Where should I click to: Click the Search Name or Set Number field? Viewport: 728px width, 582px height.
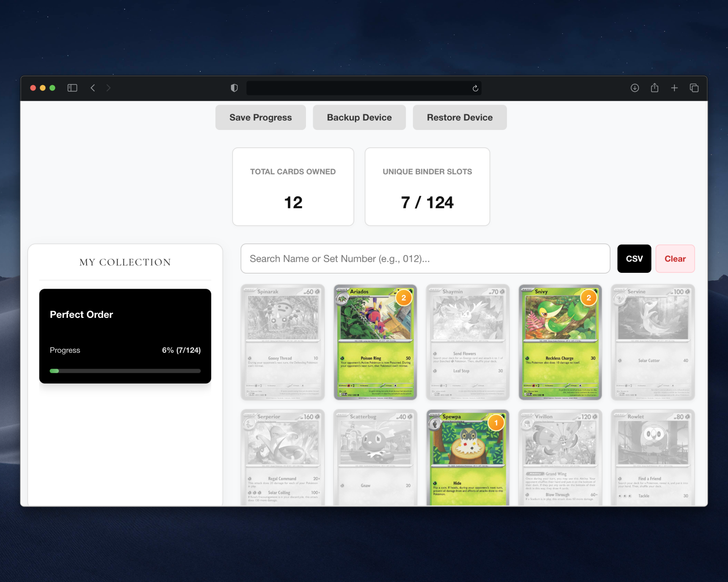point(425,258)
